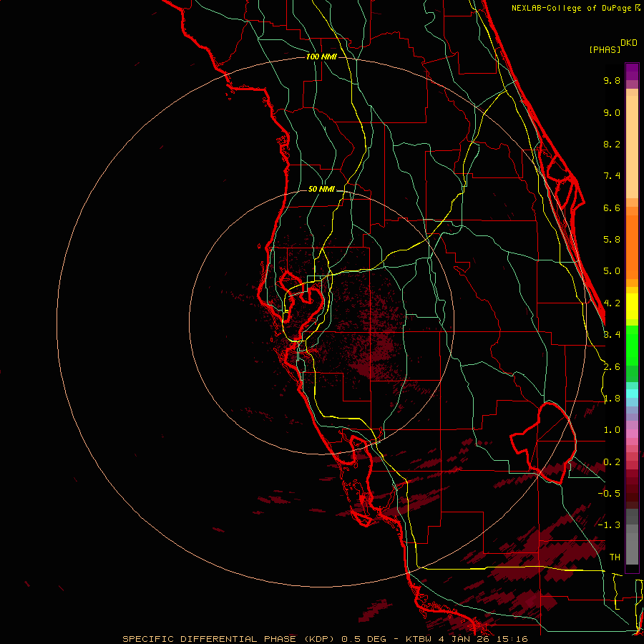Click the DKD legend title
The width and height of the screenshot is (644, 644).
coord(629,43)
